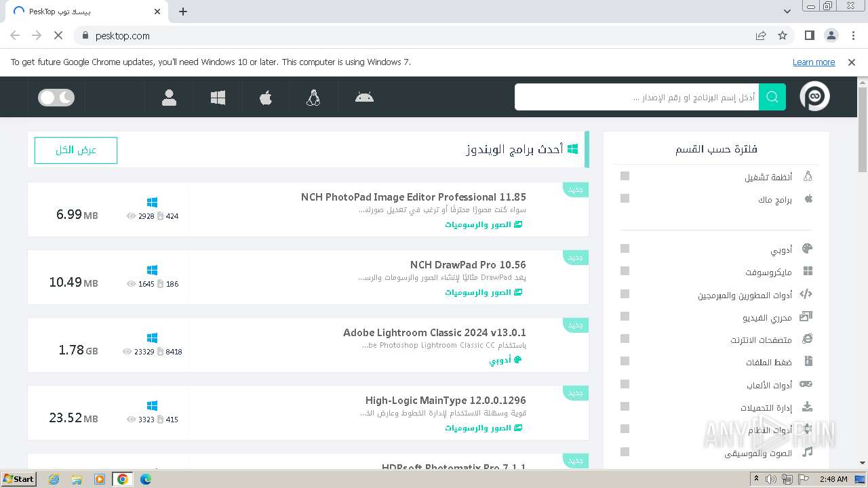Click the code icon for developer tools
This screenshot has width=868, height=488.
pyautogui.click(x=806, y=294)
